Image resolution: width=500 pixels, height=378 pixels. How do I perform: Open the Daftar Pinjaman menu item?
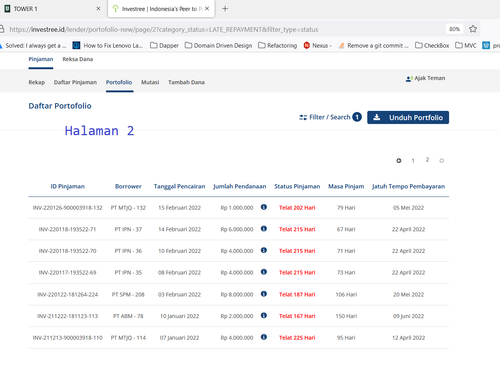pyautogui.click(x=75, y=82)
